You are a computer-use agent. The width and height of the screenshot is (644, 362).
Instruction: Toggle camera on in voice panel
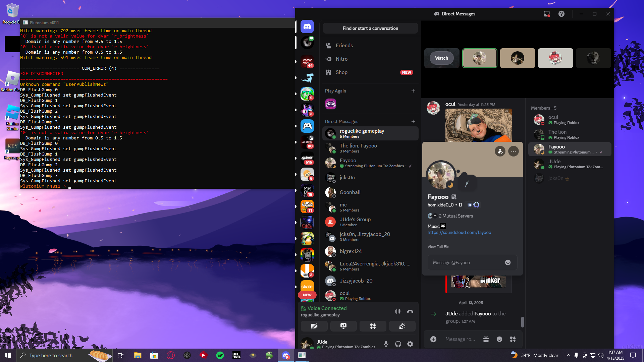point(314,326)
